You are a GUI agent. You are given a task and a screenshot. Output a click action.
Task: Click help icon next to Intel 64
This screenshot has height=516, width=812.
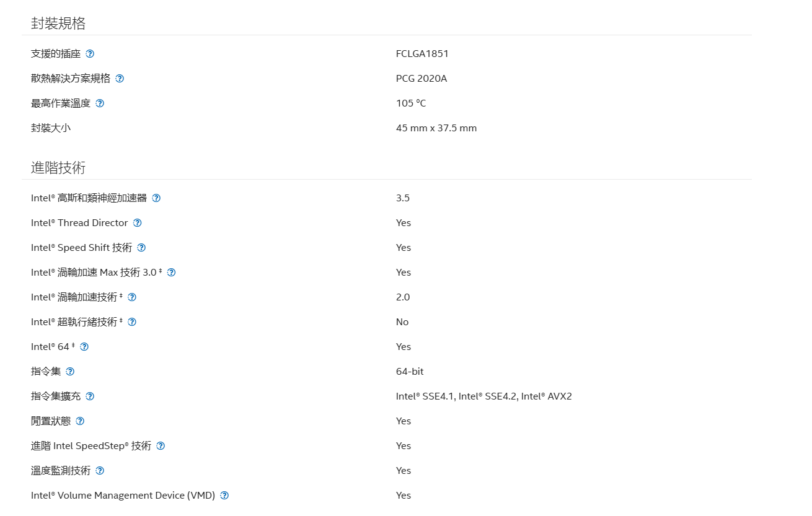pyautogui.click(x=84, y=347)
